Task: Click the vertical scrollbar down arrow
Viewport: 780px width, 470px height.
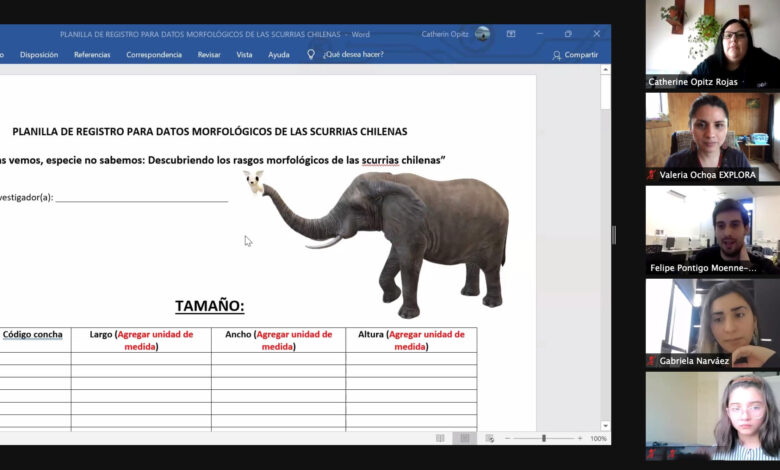Action: [x=605, y=425]
